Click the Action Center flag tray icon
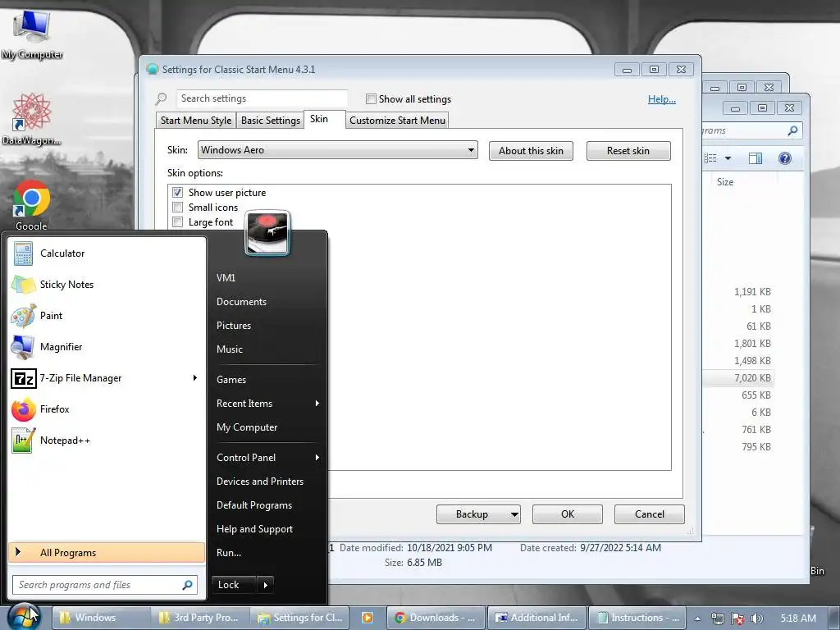The image size is (840, 630). [737, 619]
